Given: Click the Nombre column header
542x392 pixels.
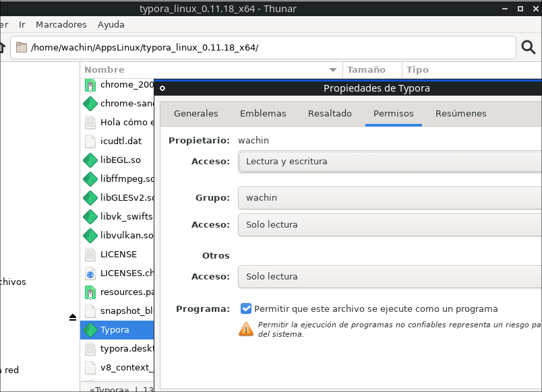Looking at the screenshot, I should click(211, 70).
